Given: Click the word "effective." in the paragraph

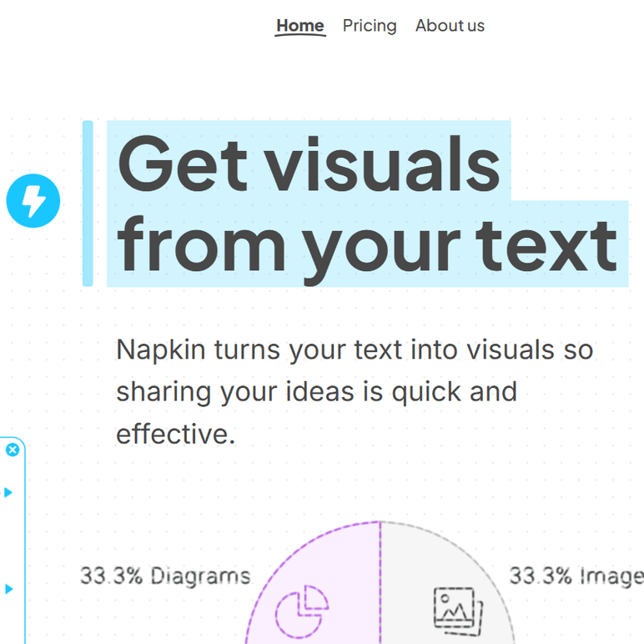Looking at the screenshot, I should 175,434.
